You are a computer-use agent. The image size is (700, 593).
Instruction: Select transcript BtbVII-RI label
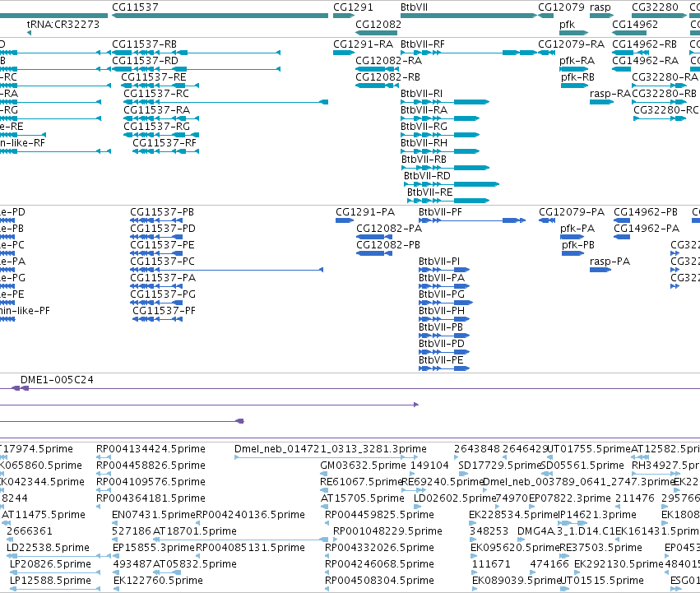coord(421,94)
